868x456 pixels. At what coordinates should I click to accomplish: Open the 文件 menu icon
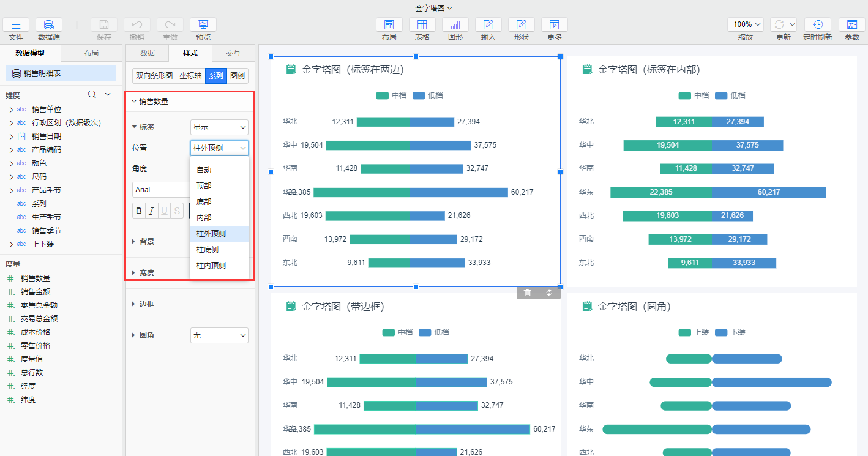pyautogui.click(x=16, y=24)
